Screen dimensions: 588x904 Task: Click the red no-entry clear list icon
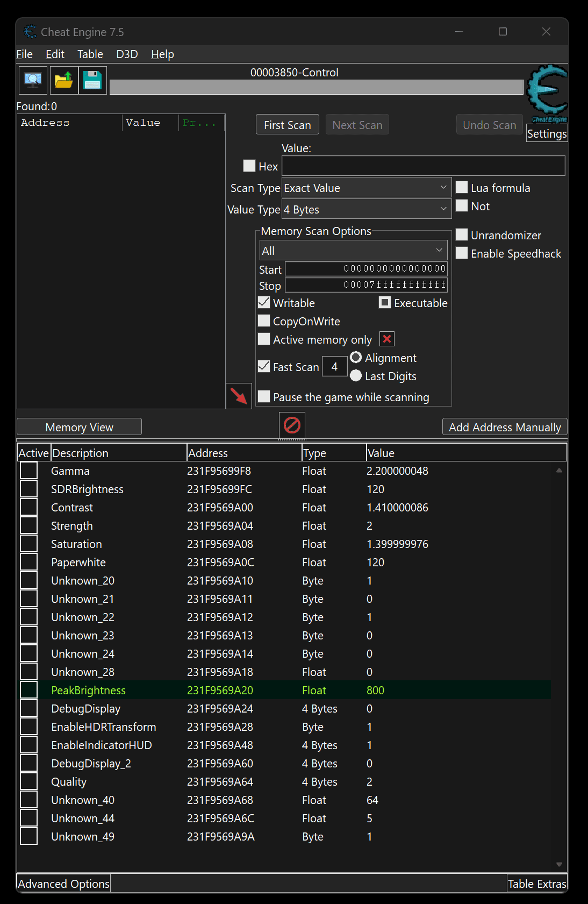tap(292, 425)
